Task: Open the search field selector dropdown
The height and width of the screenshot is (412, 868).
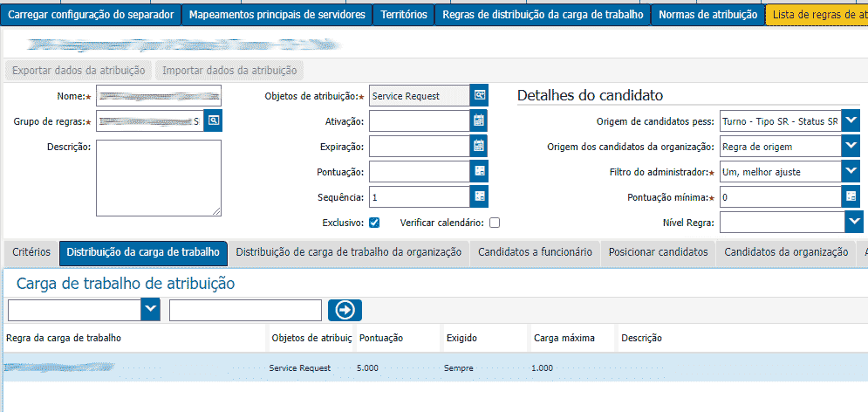Action: [151, 311]
